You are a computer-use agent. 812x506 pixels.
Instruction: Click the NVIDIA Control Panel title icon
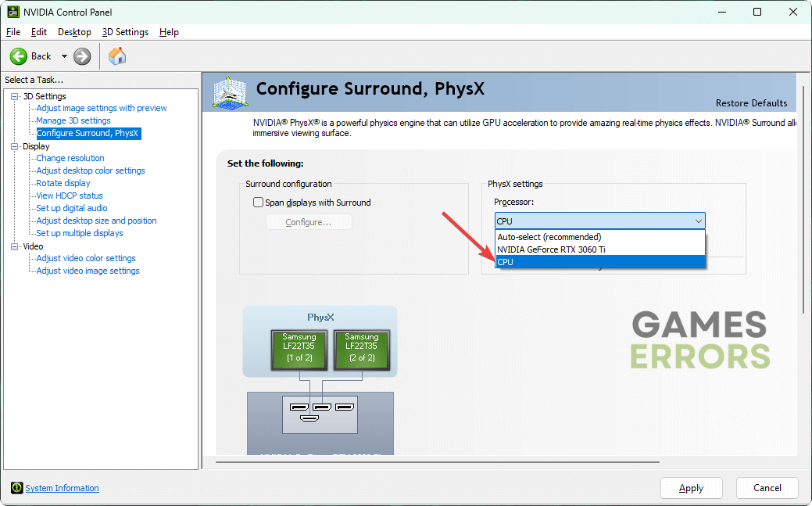click(x=13, y=12)
